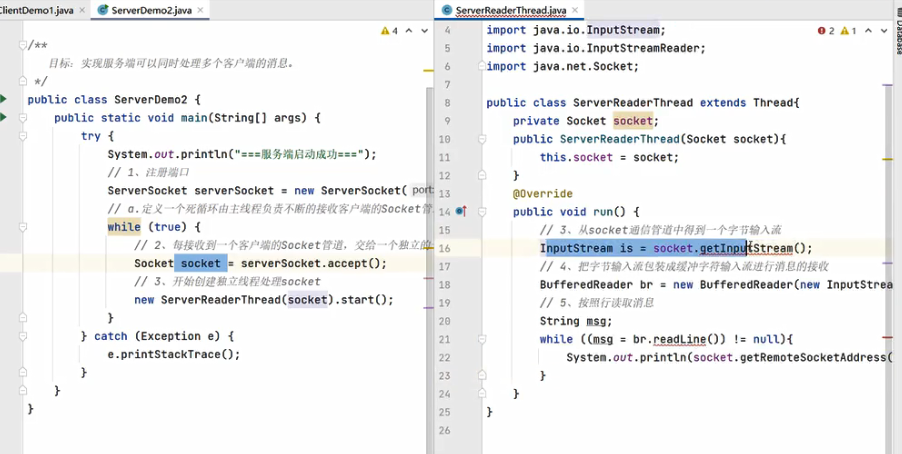Click 'import java.io.InputStreamReader;'
This screenshot has width=902, height=454.
tap(596, 48)
